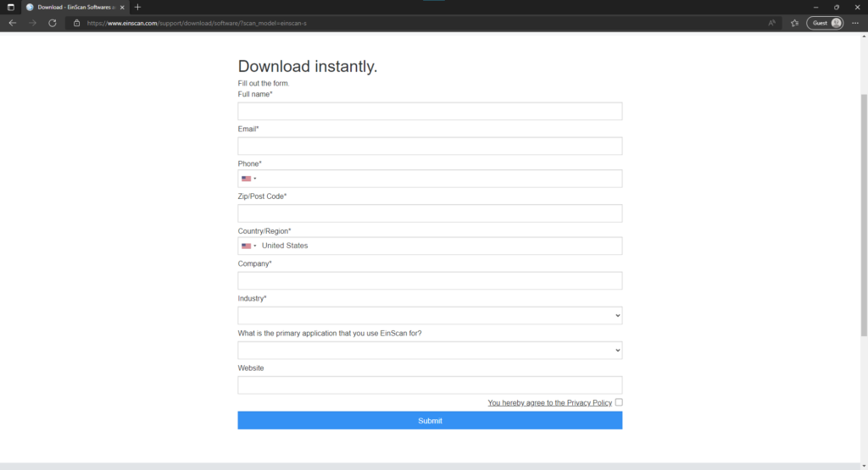This screenshot has width=868, height=470.
Task: Close the Download - EinScan tab
Action: point(122,7)
